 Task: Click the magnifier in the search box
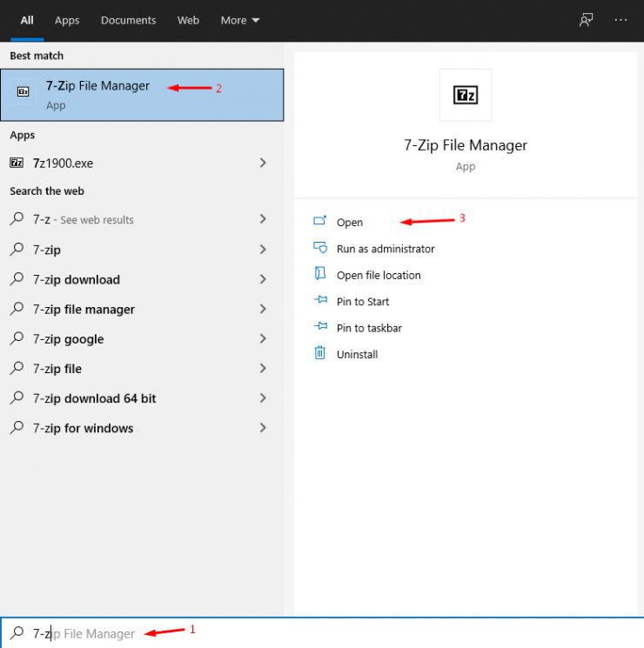point(17,632)
